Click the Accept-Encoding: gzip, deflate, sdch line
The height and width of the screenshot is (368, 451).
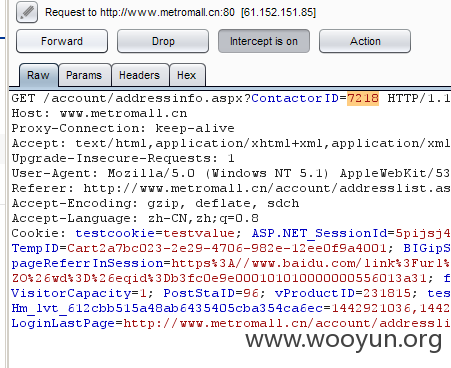(x=155, y=203)
